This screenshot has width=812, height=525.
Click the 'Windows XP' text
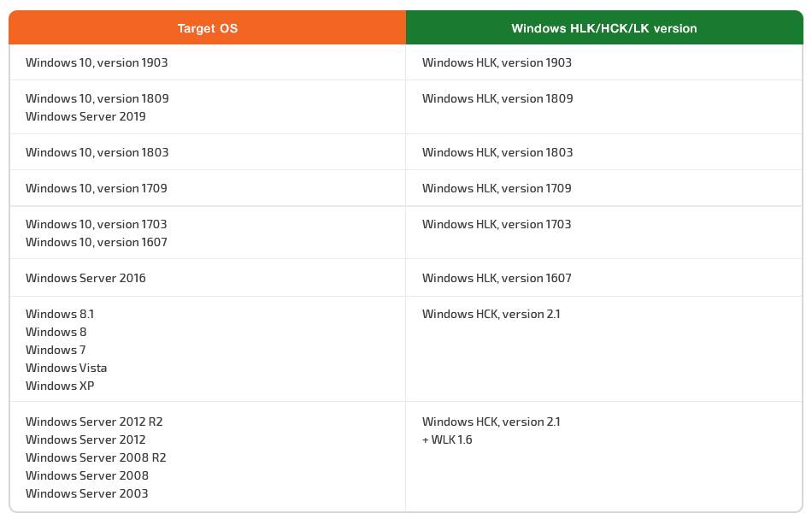pyautogui.click(x=60, y=386)
